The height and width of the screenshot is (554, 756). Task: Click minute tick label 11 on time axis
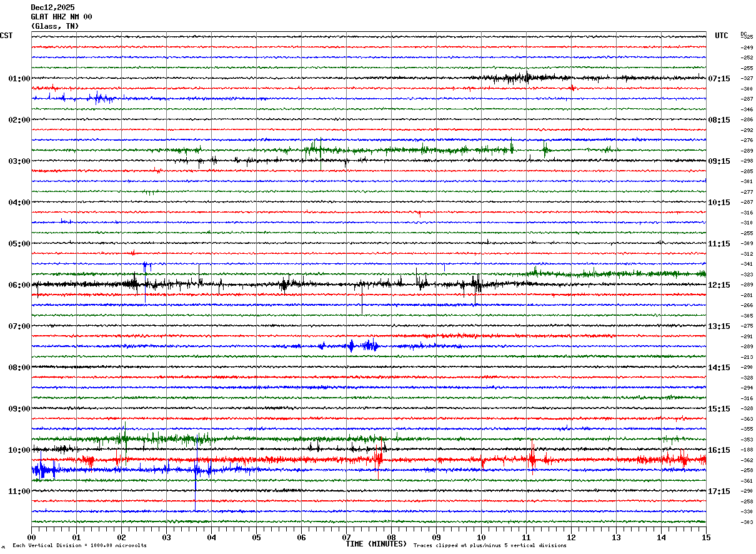pos(526,537)
